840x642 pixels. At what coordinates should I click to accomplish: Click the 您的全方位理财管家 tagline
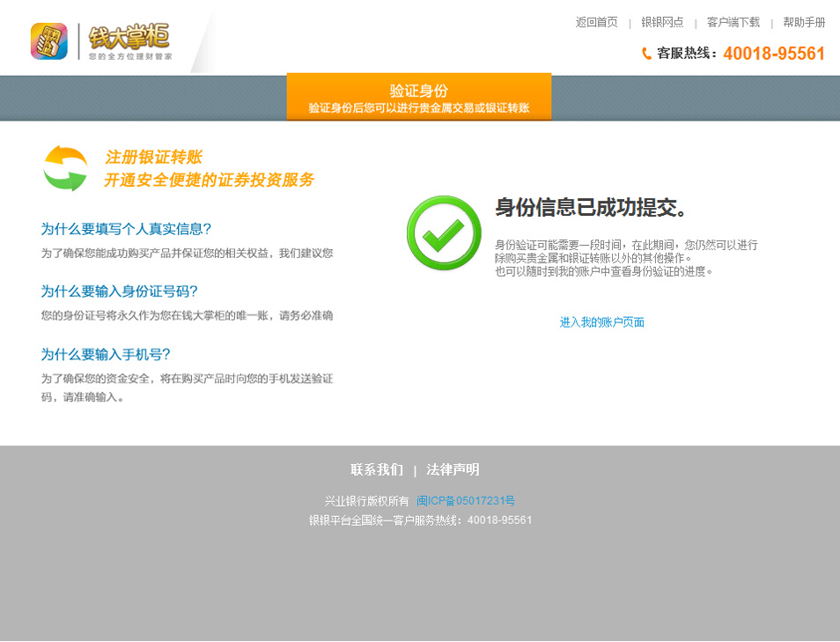130,56
